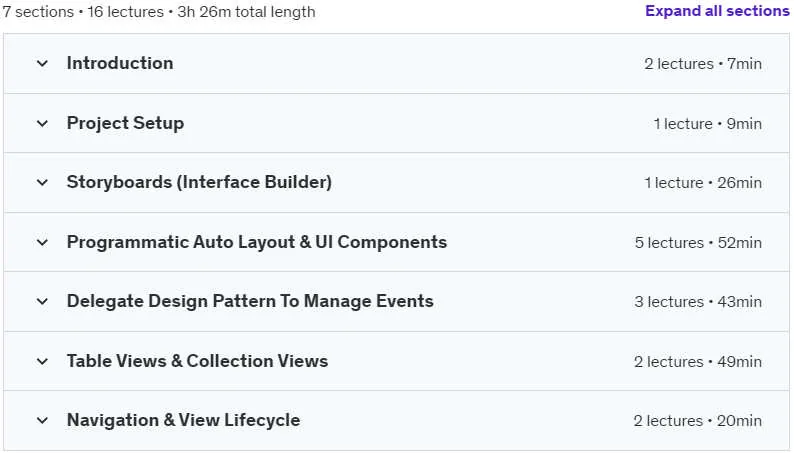Select Delegate Design Pattern To Manage Events
This screenshot has height=453, width=794.
pos(250,301)
